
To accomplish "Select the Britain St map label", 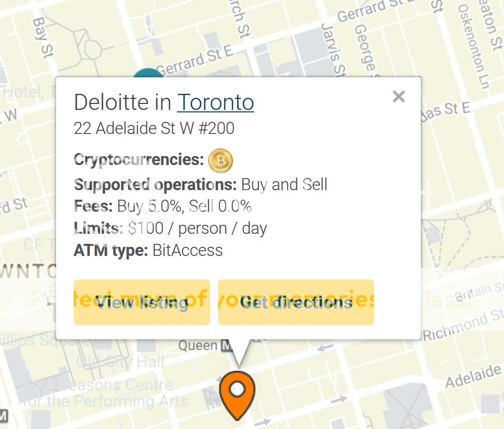I will click(x=478, y=292).
